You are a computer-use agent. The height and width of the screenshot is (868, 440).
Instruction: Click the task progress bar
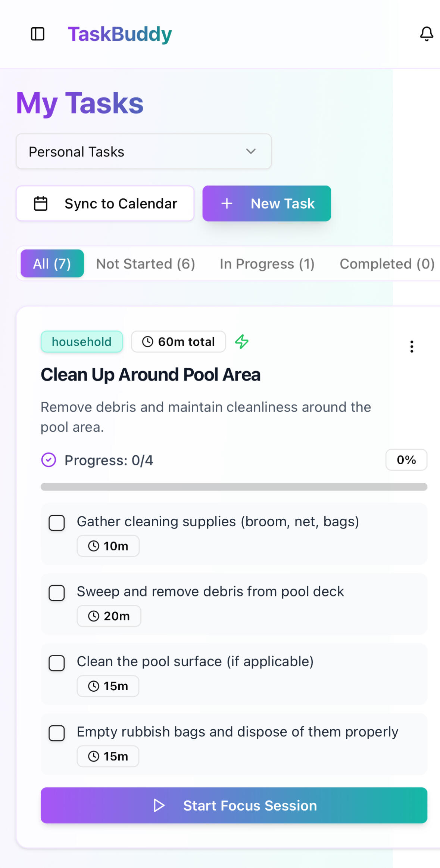pyautogui.click(x=234, y=487)
